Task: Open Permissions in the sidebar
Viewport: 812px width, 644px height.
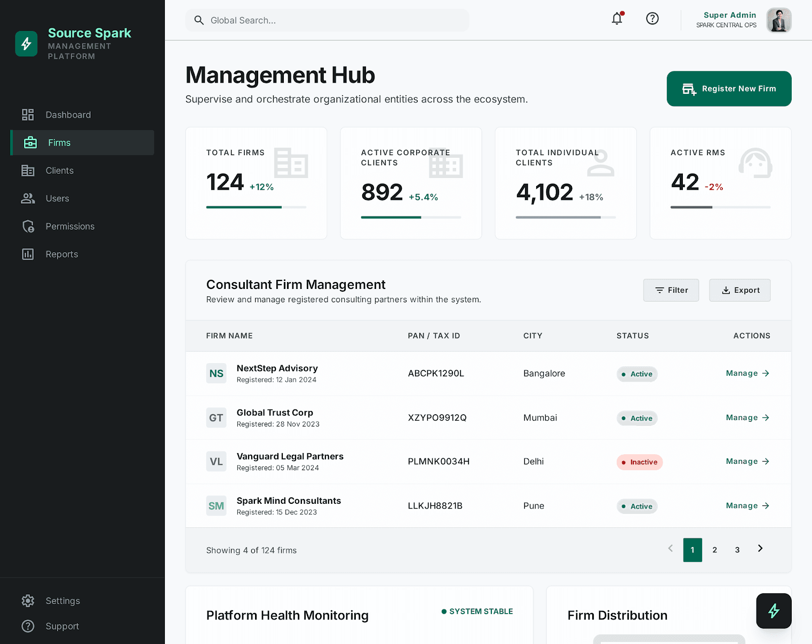Action: 82,226
